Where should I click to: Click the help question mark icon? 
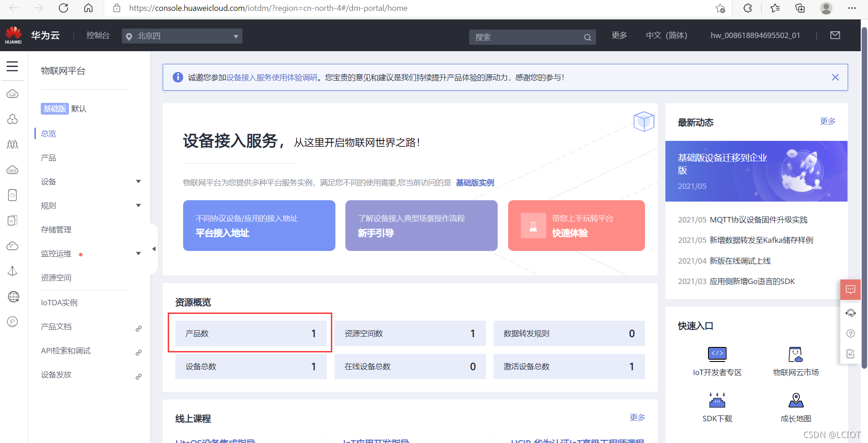[850, 334]
